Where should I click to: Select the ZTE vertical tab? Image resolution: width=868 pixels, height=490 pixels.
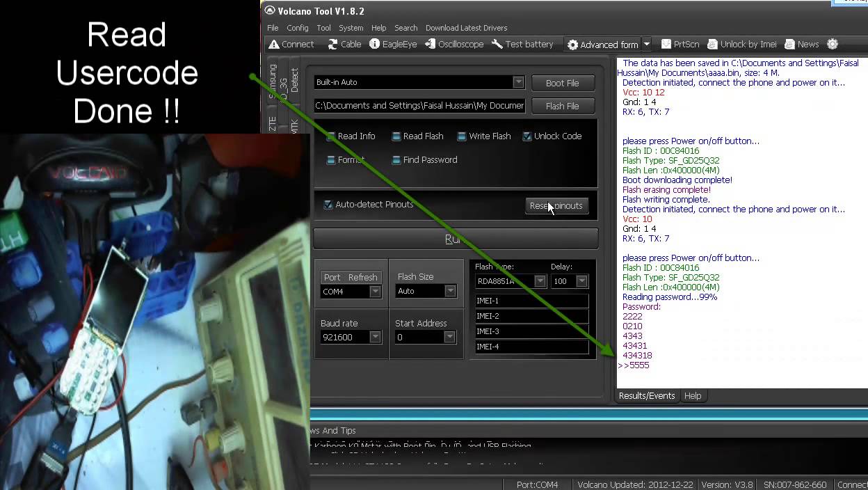coord(273,124)
